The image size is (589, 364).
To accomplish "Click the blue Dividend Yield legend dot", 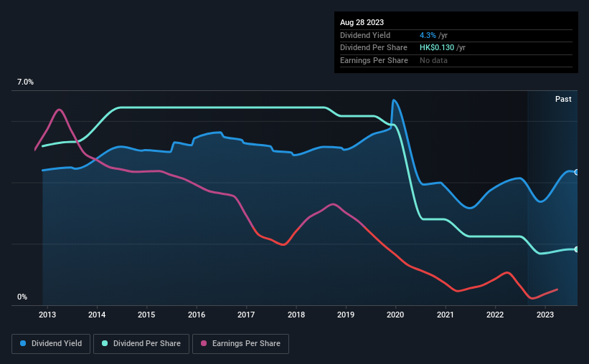I will (x=23, y=343).
